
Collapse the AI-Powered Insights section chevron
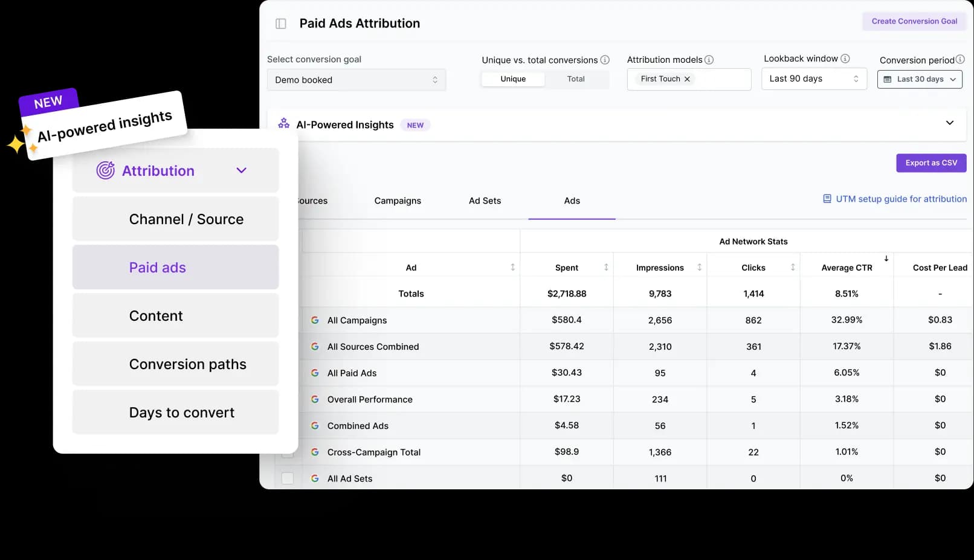950,122
